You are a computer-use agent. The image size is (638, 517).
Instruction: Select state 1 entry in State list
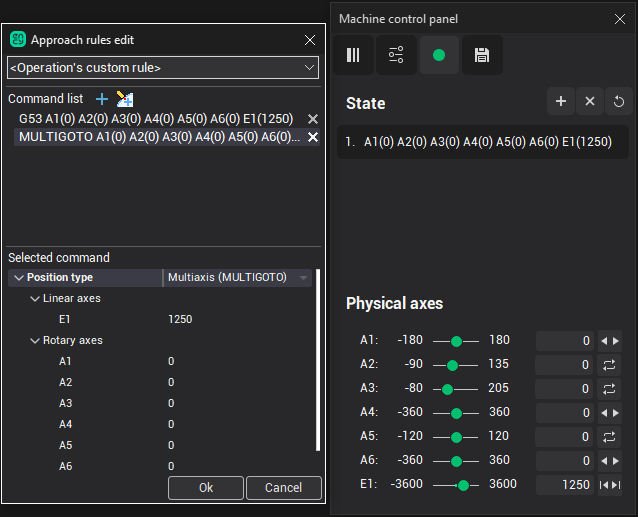482,142
